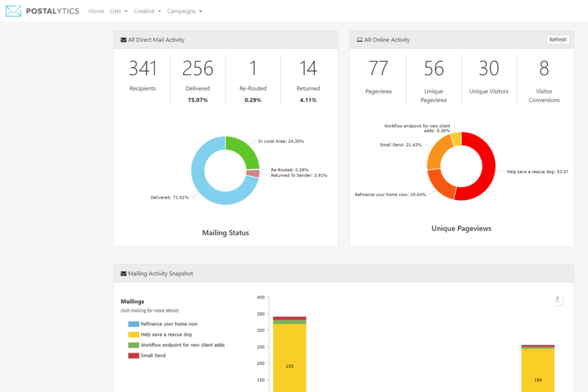The image size is (588, 392).
Task: Expand the Creative dropdown menu
Action: point(147,11)
